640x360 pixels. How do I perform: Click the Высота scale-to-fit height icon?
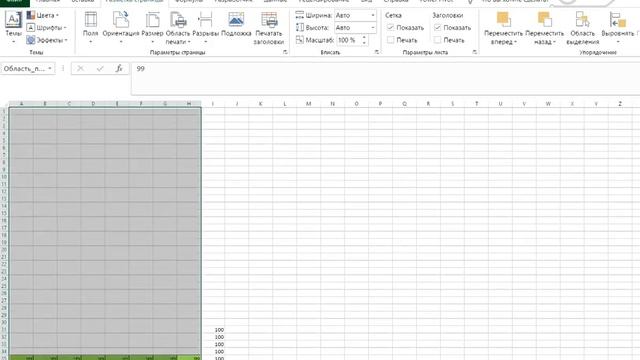tap(300, 27)
